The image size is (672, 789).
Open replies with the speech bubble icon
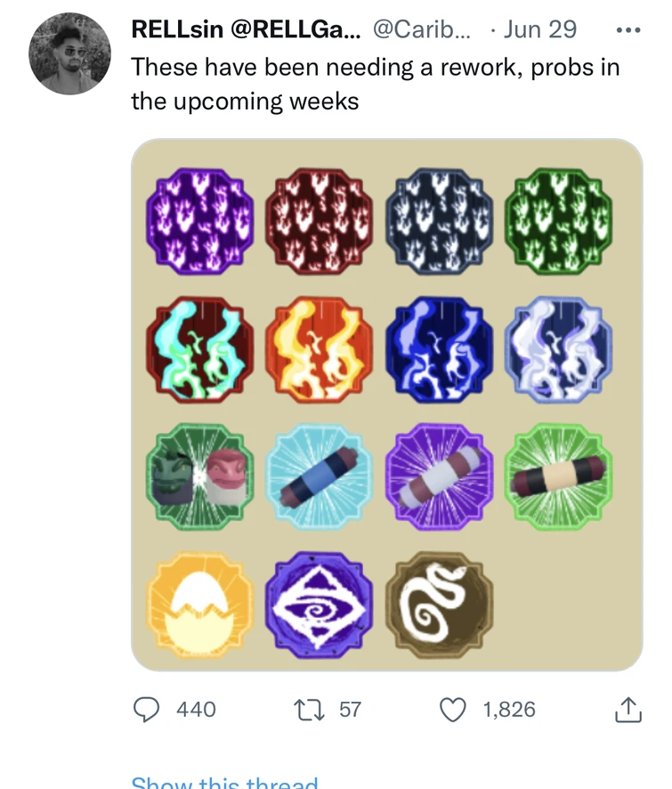pos(148,710)
